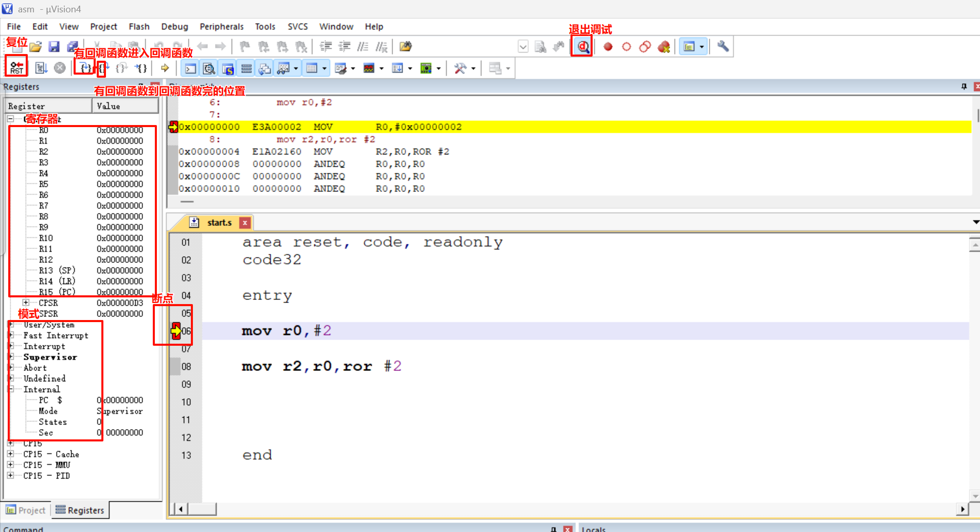Open editor tab list dropdown arrow
Image resolution: width=980 pixels, height=532 pixels.
975,222
